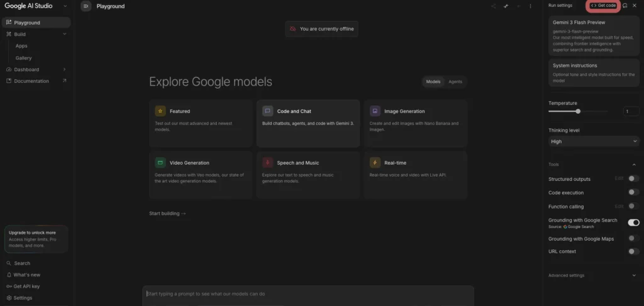Image resolution: width=644 pixels, height=306 pixels.
Task: Open Apps under Build
Action: click(21, 46)
